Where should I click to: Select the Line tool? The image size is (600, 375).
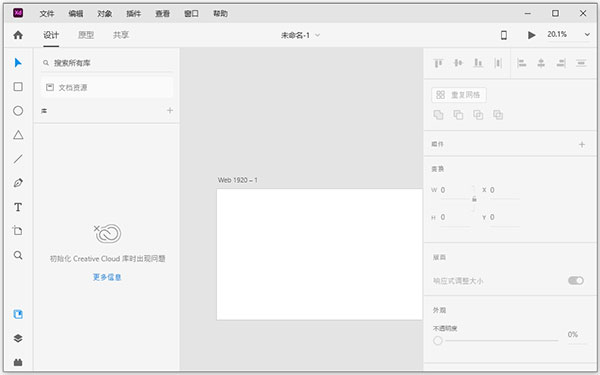click(18, 159)
